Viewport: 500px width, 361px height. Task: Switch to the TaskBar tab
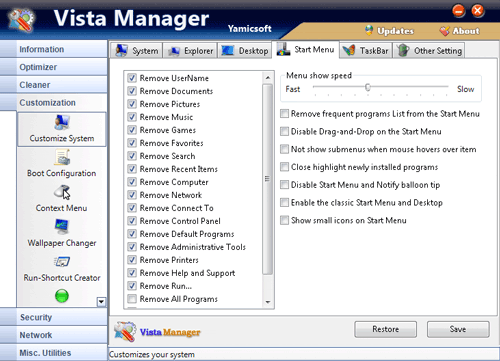click(x=366, y=51)
